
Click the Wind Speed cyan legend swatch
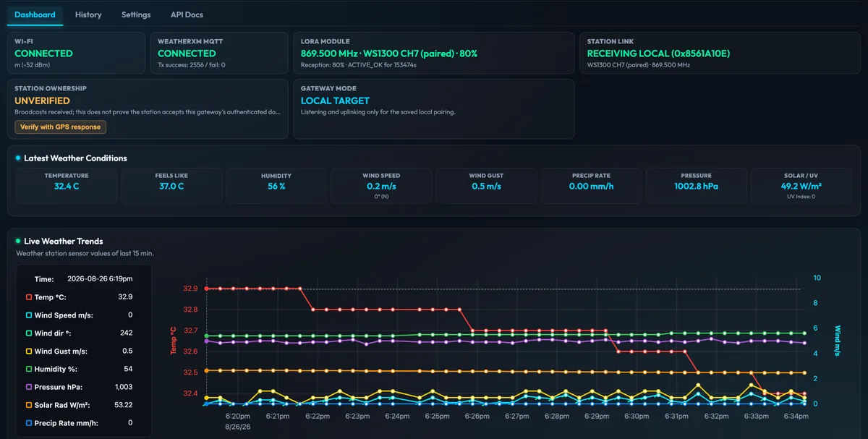pyautogui.click(x=29, y=315)
